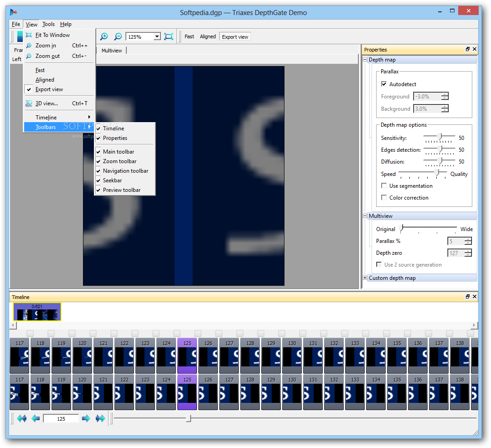Uncheck Preview toolbar in submenu

point(124,190)
